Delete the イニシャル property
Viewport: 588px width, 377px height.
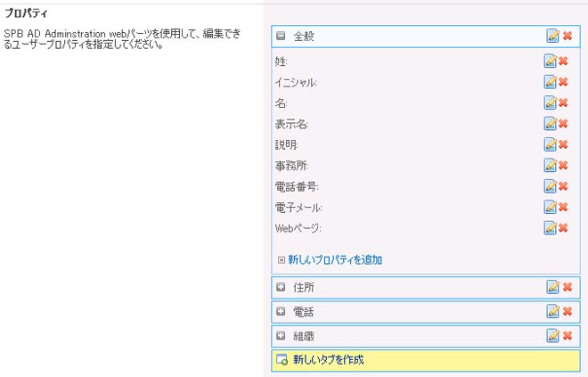pos(563,82)
